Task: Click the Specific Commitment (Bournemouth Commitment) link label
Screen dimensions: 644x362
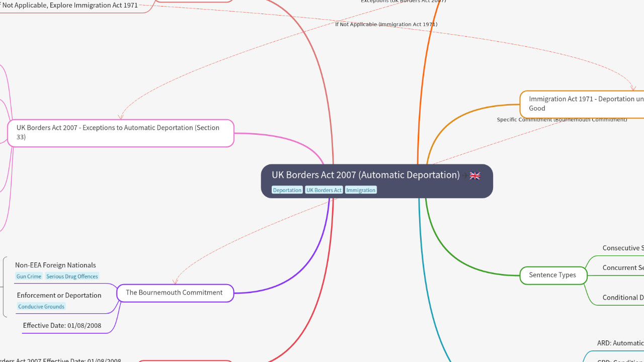Action: (562, 120)
